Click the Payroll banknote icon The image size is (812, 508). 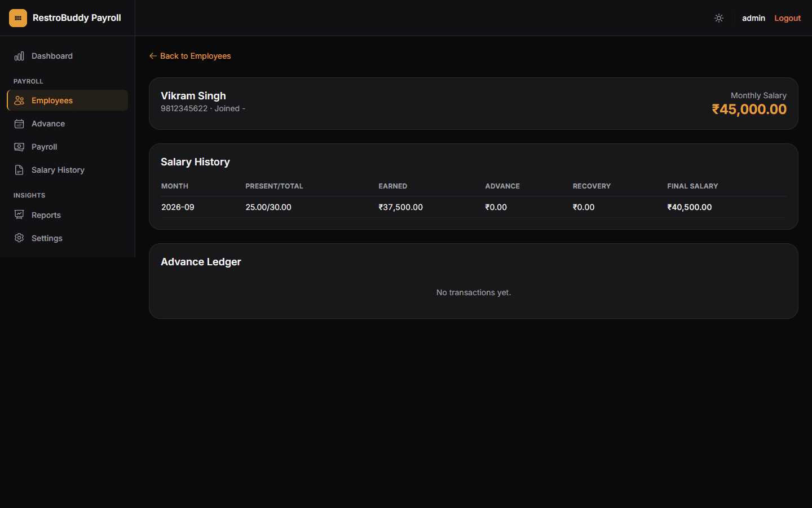(19, 147)
